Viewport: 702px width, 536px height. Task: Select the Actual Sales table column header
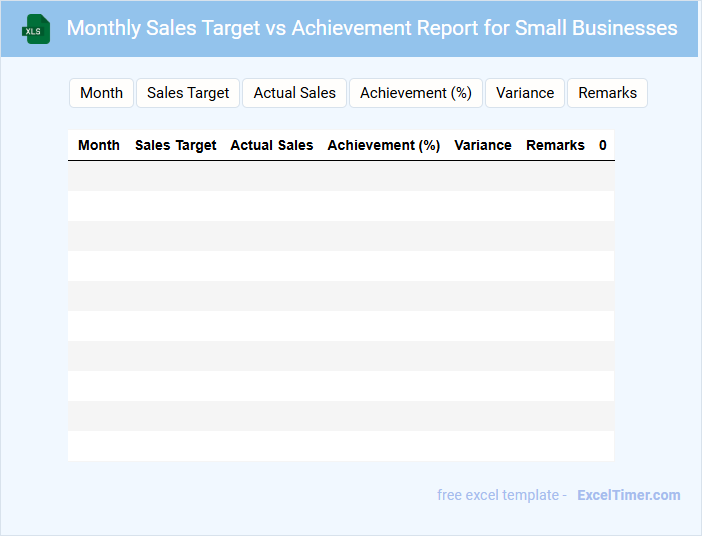click(x=272, y=145)
